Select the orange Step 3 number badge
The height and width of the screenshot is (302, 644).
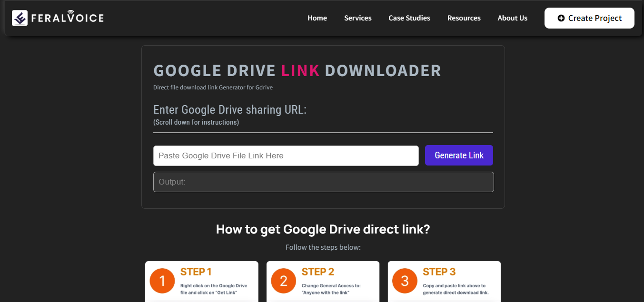tap(404, 281)
